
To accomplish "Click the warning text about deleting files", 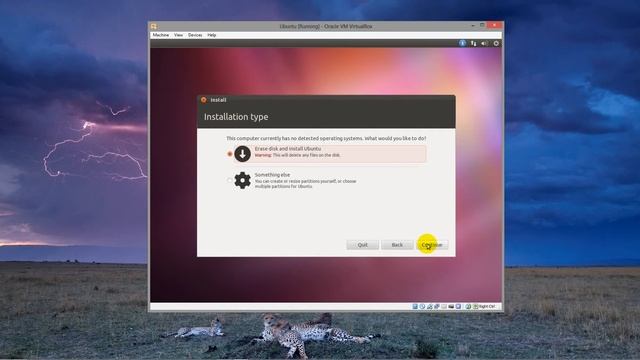I will coord(298,155).
